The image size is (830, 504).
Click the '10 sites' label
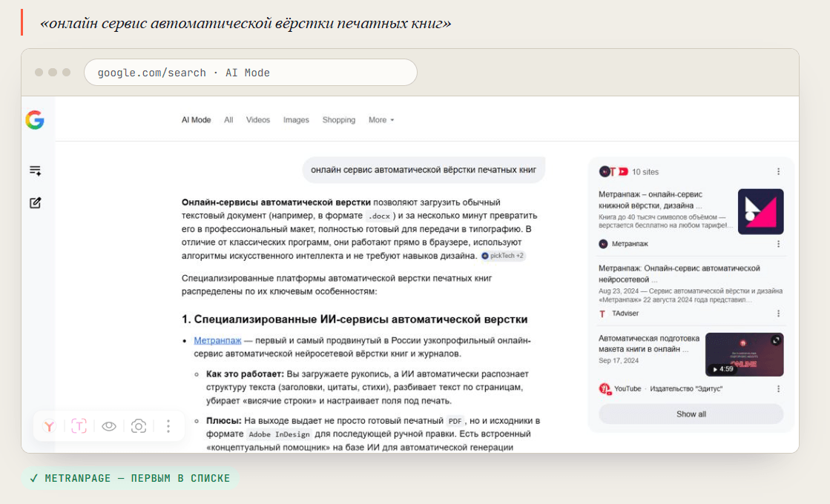(645, 172)
